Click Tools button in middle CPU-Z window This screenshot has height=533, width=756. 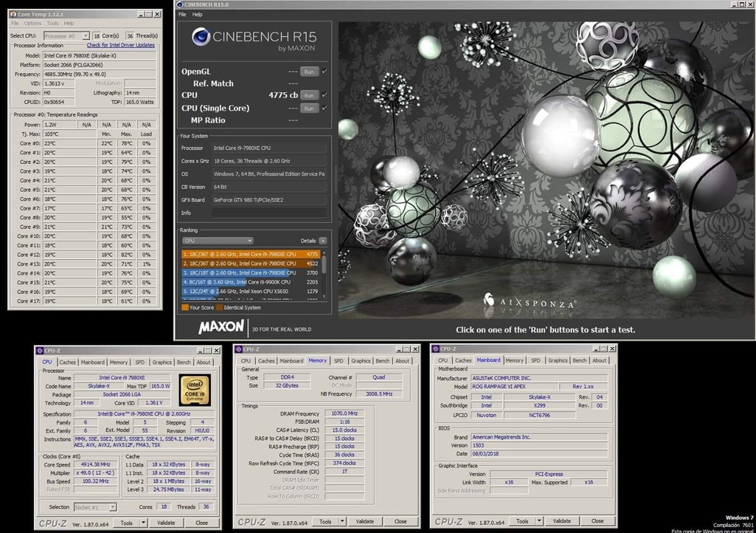[x=326, y=522]
